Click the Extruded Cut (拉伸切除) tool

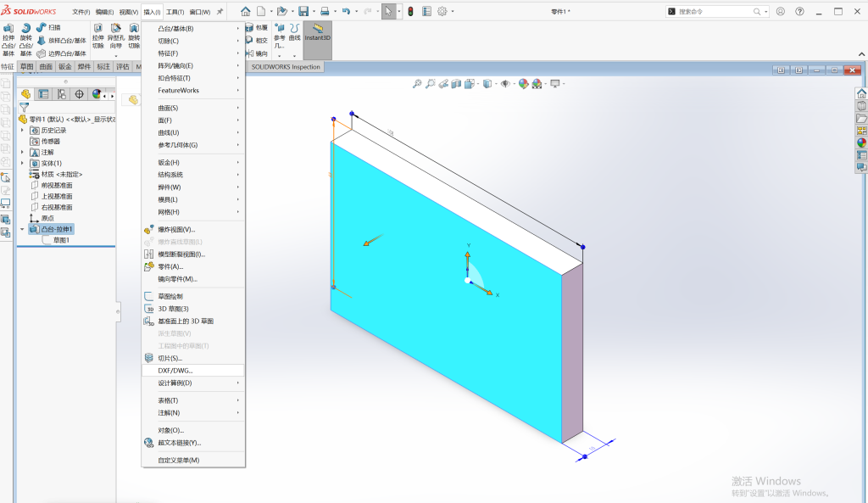(98, 36)
